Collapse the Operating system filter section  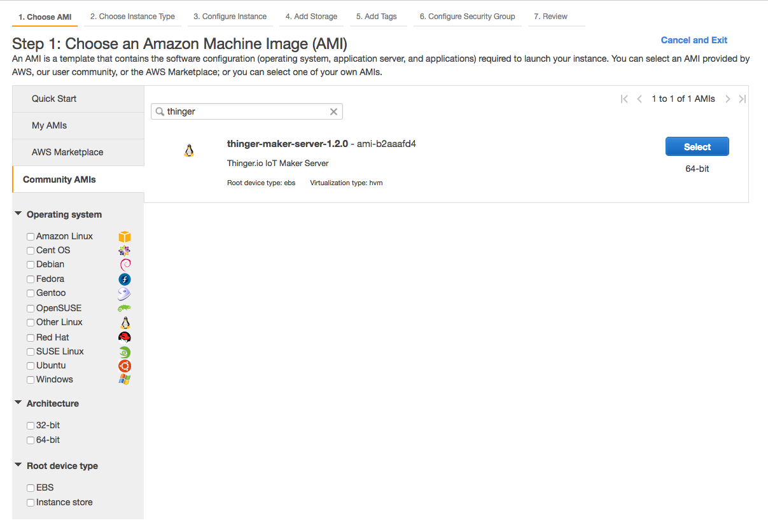pos(18,214)
